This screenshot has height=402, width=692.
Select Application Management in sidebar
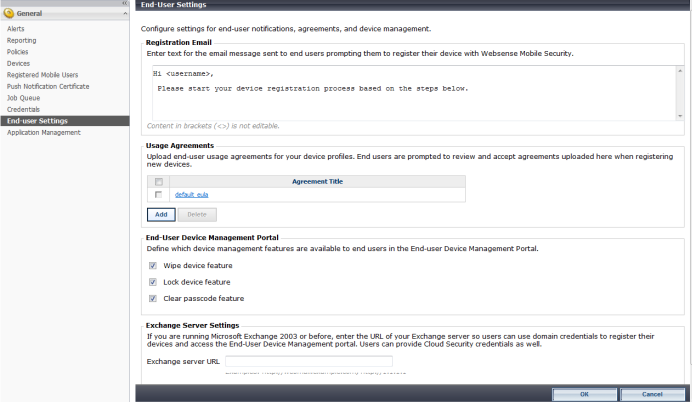[x=44, y=132]
